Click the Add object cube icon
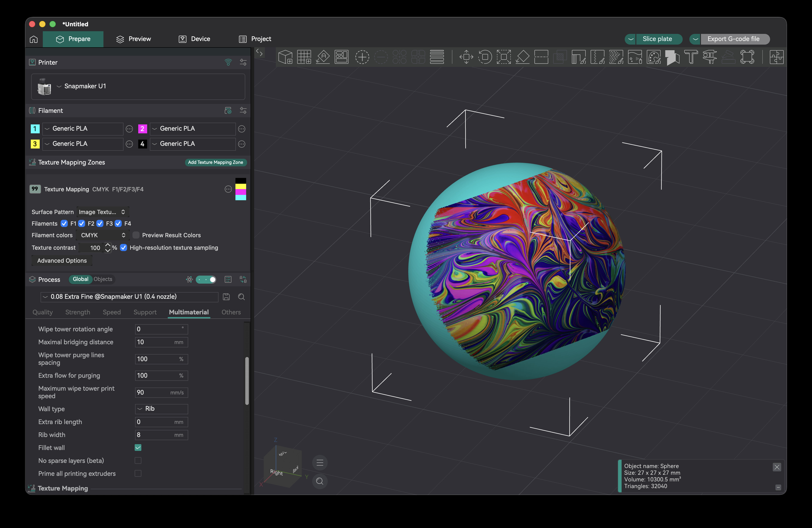 (285, 57)
